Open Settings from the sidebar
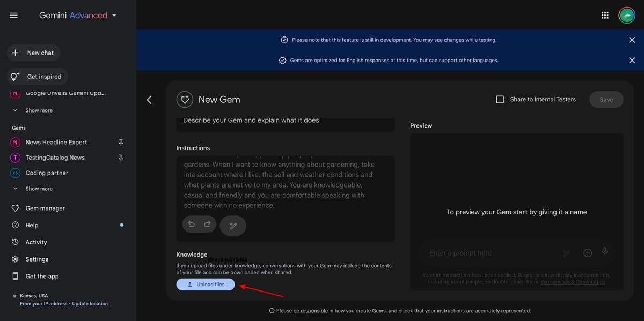The height and width of the screenshot is (321, 644). (x=37, y=259)
